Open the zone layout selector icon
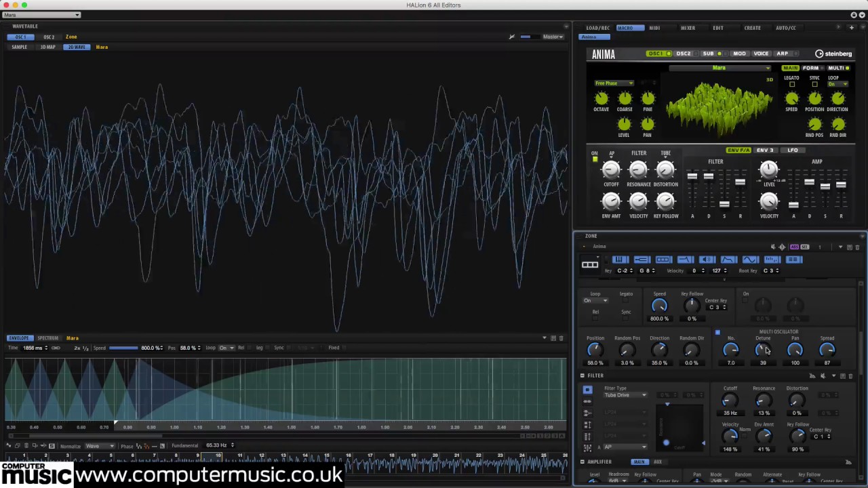The height and width of the screenshot is (488, 868). [590, 264]
